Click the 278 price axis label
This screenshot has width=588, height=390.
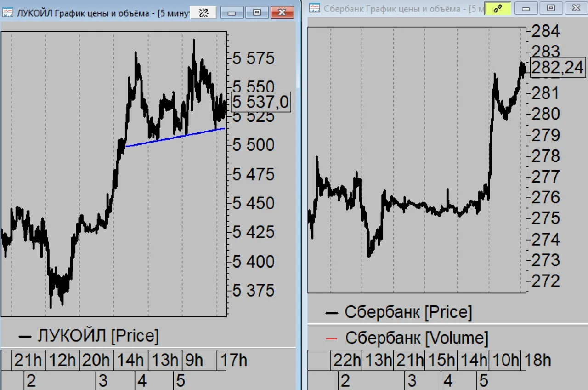[x=545, y=156]
